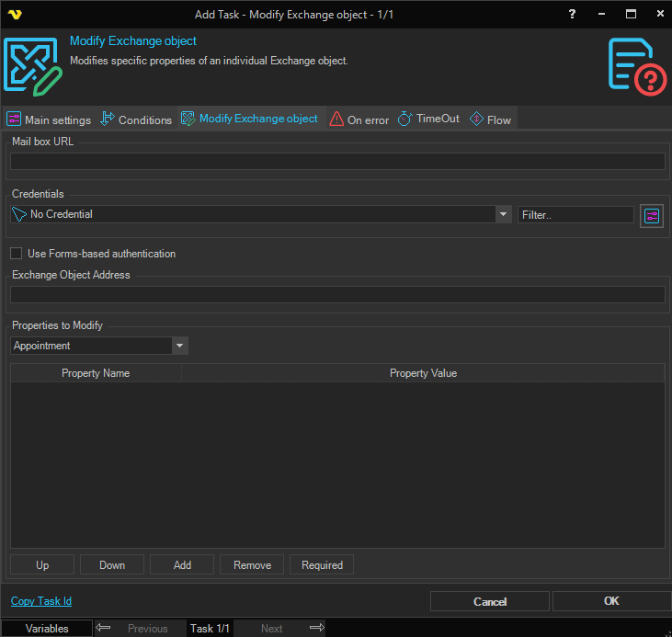Viewport: 672px width, 637px height.
Task: Click the Variables button
Action: coord(46,629)
